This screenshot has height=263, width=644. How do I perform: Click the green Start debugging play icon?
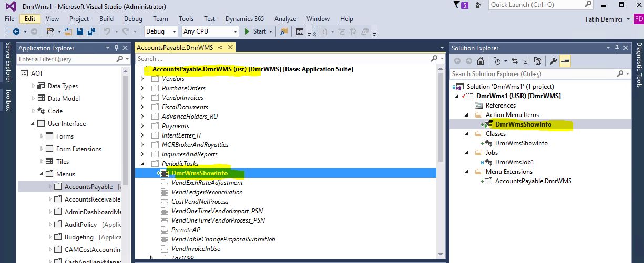pyautogui.click(x=247, y=31)
